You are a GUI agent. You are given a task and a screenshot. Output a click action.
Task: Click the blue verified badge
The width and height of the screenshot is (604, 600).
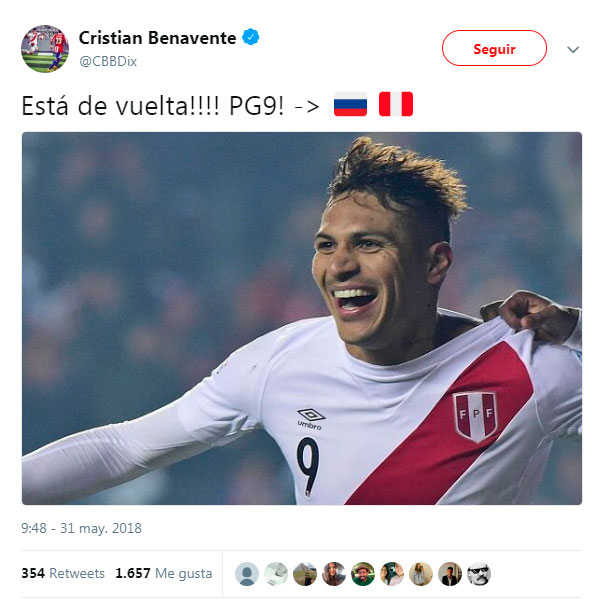[x=250, y=37]
